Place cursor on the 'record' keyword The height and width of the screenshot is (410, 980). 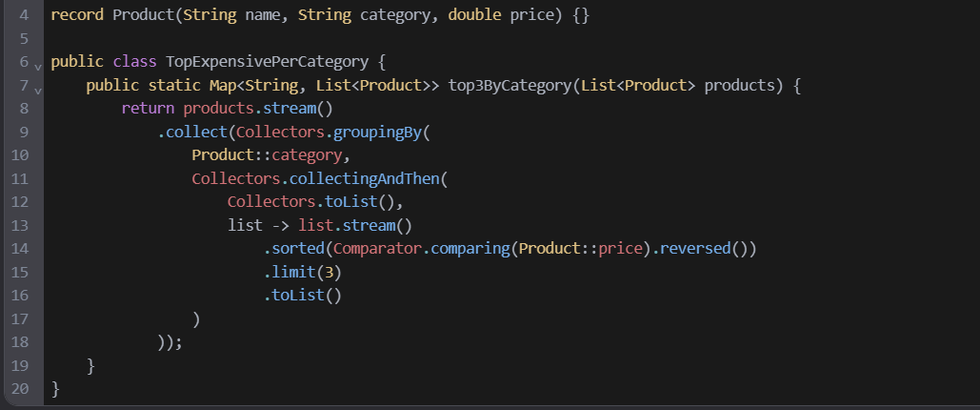point(77,15)
